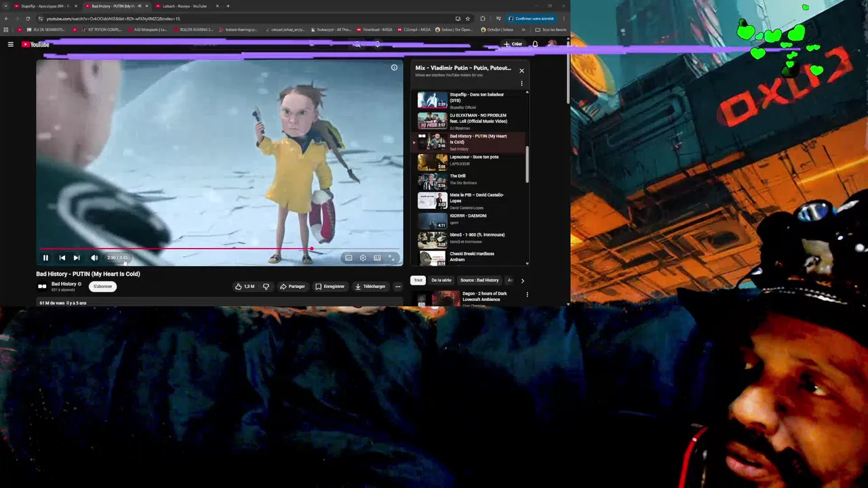Open the Bad History channel avatar
The image size is (868, 488).
coord(42,286)
